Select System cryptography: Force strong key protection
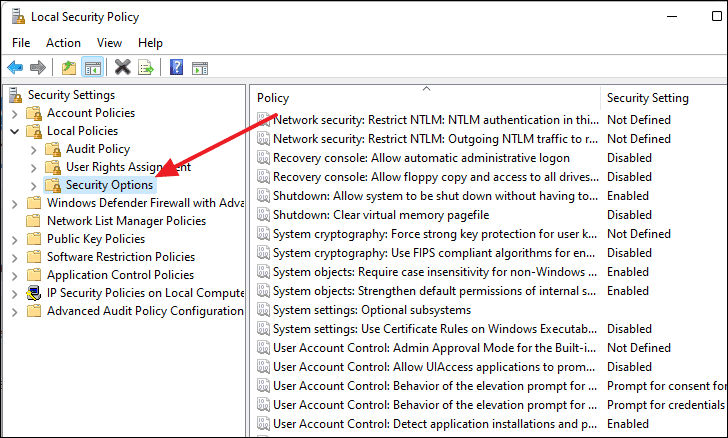728x438 pixels. [435, 234]
